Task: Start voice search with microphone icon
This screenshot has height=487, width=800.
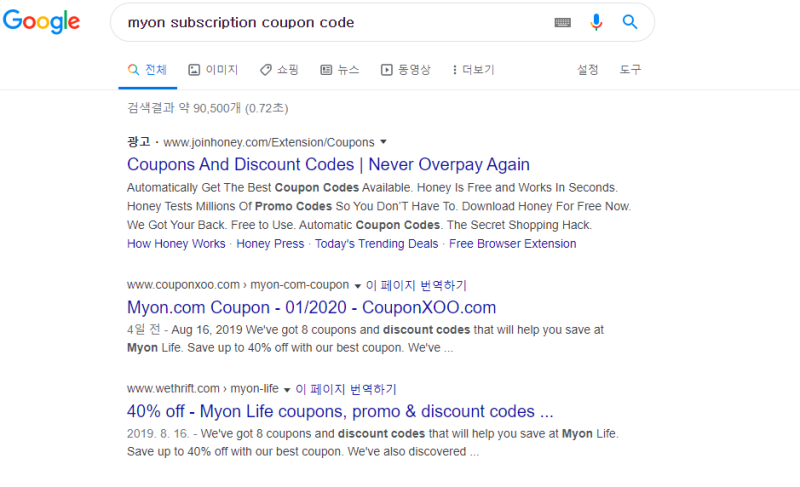Action: tap(597, 22)
